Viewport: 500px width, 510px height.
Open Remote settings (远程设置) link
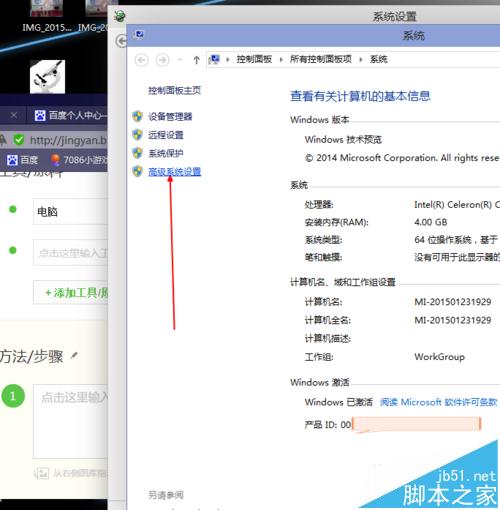(166, 135)
